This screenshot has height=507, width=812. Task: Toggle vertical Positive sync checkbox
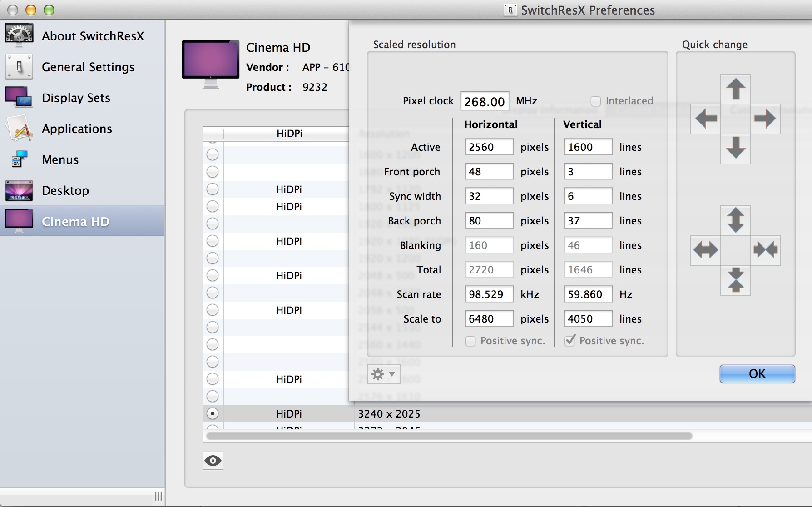tap(569, 341)
